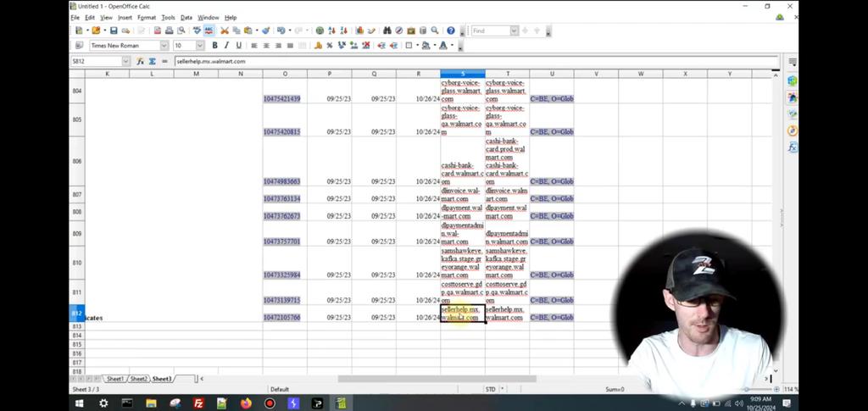Open the File menu
The height and width of the screenshot is (411, 868).
(x=75, y=18)
